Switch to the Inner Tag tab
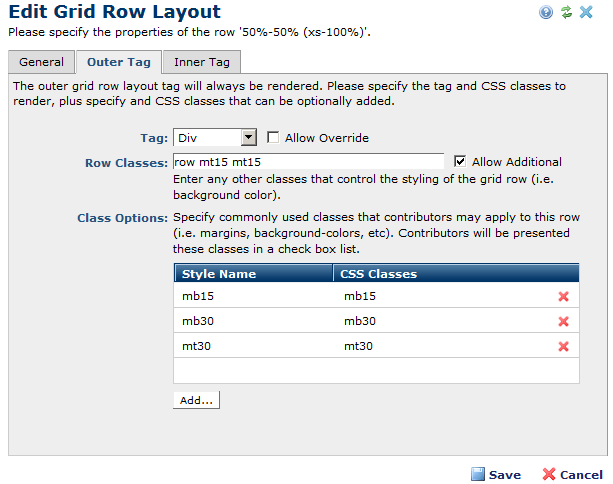613x484 pixels. click(x=201, y=62)
